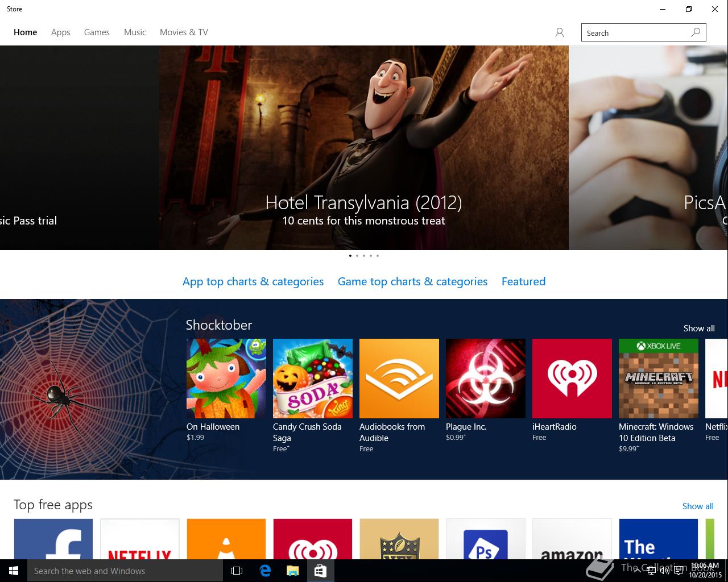728x582 pixels.
Task: Open File Explorer from taskbar
Action: (292, 571)
